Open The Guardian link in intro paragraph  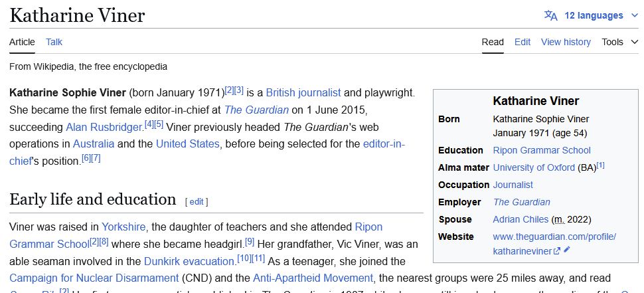tap(256, 110)
